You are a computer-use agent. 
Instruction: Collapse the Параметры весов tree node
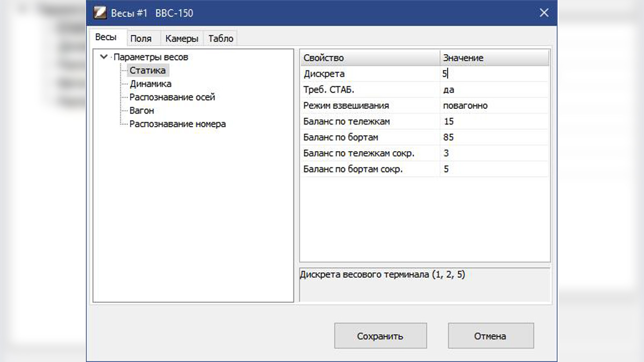[104, 57]
